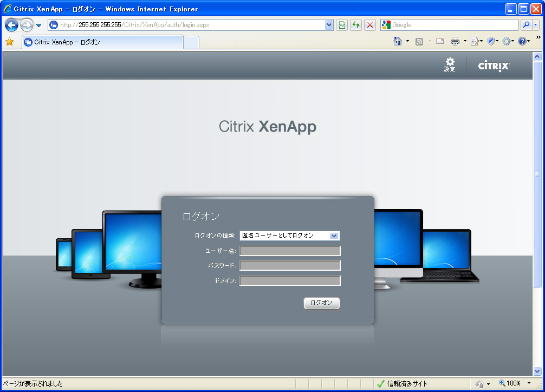
Task: Stop loading with the red X icon
Action: pyautogui.click(x=370, y=25)
